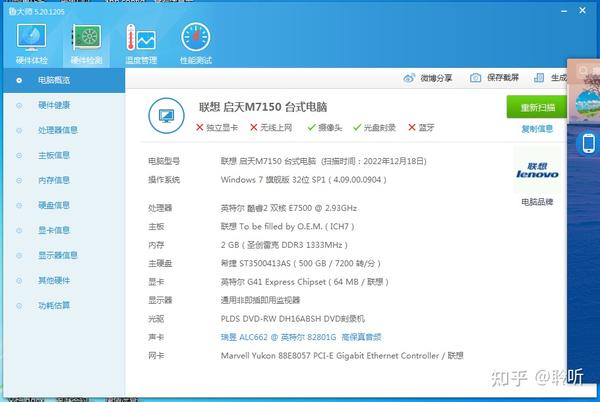Click the red X beside 独立显卡
The height and width of the screenshot is (402, 600).
click(x=199, y=127)
